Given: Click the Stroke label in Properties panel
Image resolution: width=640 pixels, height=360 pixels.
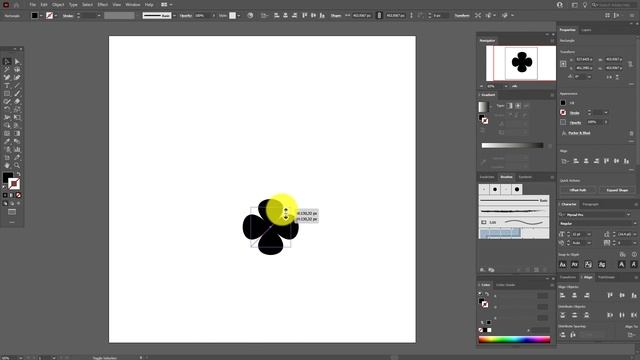Looking at the screenshot, I should click(x=575, y=113).
